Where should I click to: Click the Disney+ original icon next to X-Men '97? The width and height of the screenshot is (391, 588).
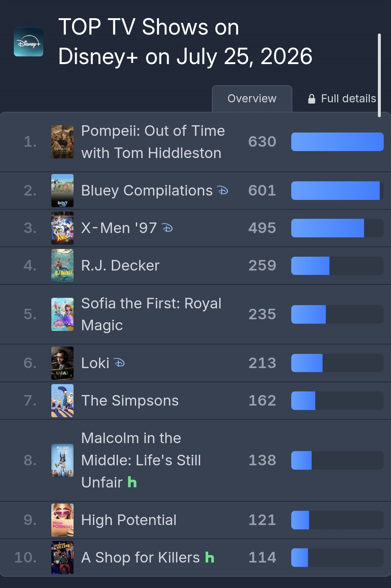[167, 228]
